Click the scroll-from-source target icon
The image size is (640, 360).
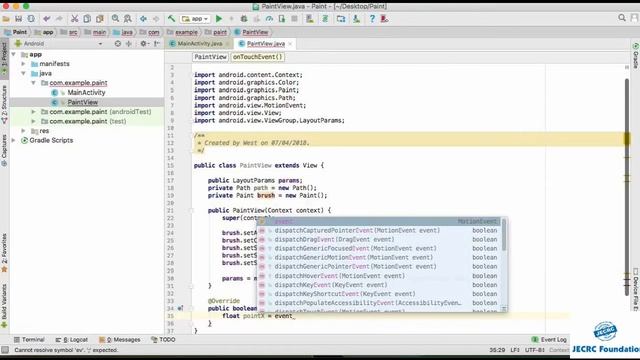tap(118, 44)
